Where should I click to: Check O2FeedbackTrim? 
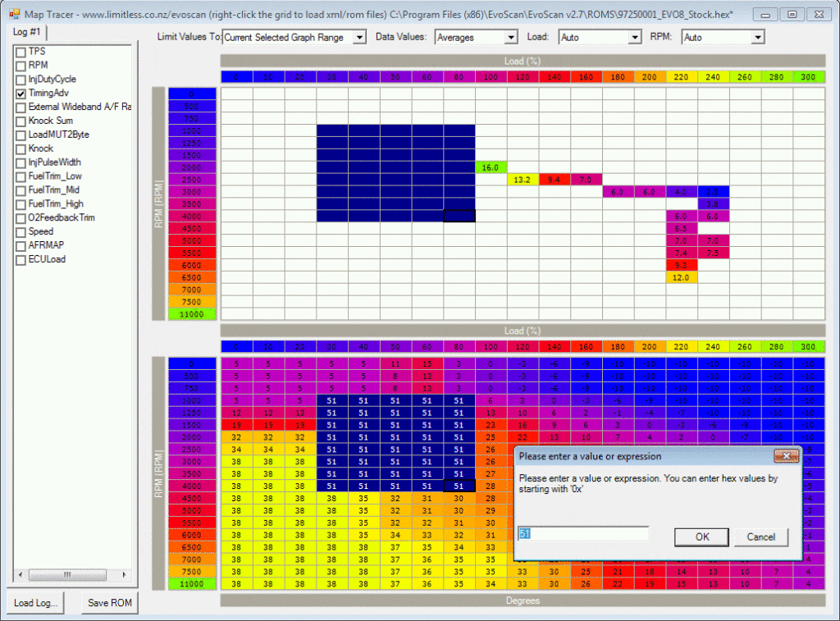[x=22, y=217]
